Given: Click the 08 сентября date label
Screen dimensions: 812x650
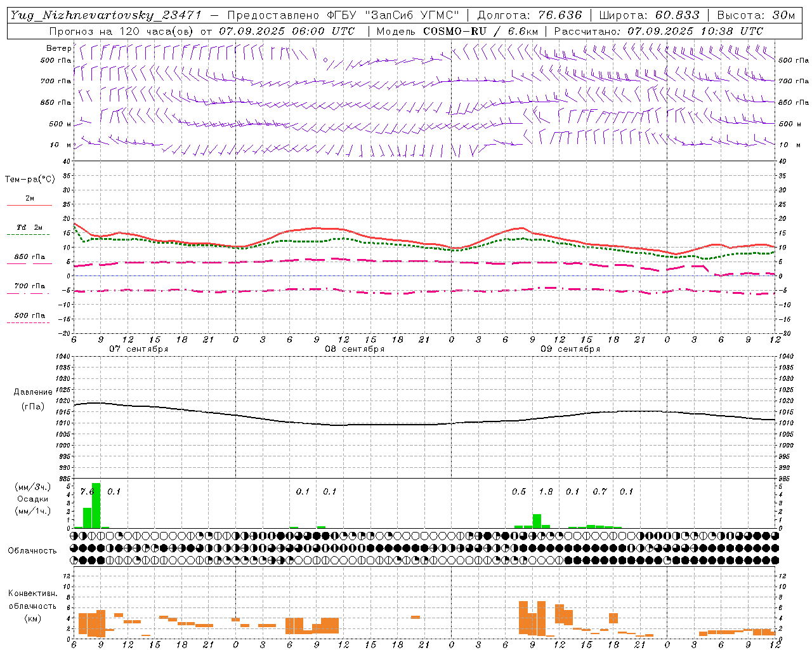Looking at the screenshot, I should (x=354, y=349).
